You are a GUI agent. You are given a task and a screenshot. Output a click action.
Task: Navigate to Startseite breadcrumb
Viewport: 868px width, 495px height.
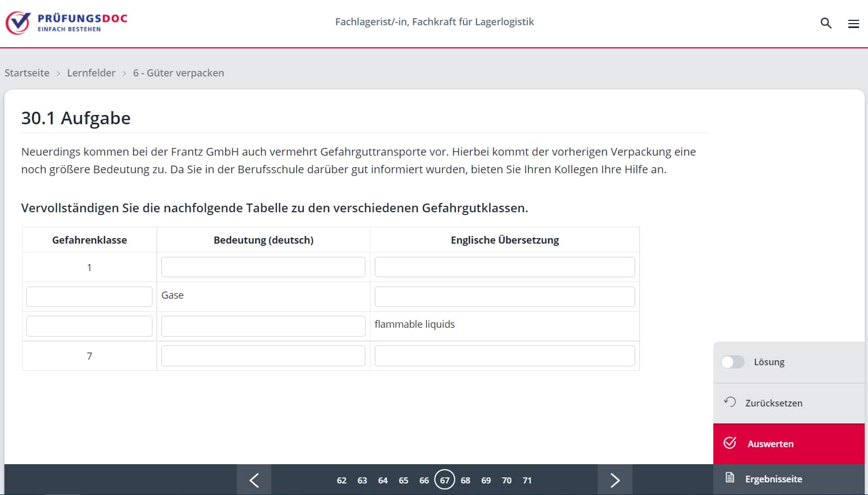pyautogui.click(x=27, y=73)
